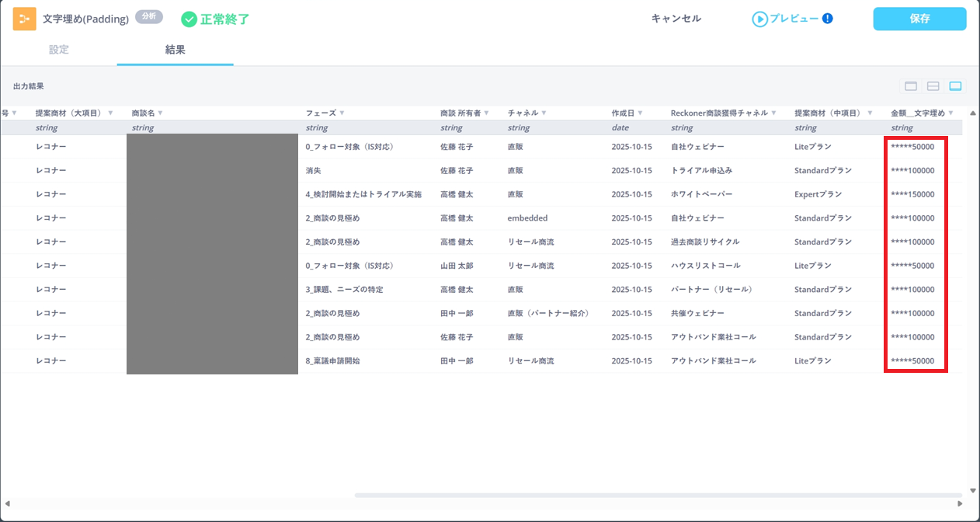Open filter for 商談 所有者 column
Image resolution: width=980 pixels, height=522 pixels.
(x=488, y=113)
